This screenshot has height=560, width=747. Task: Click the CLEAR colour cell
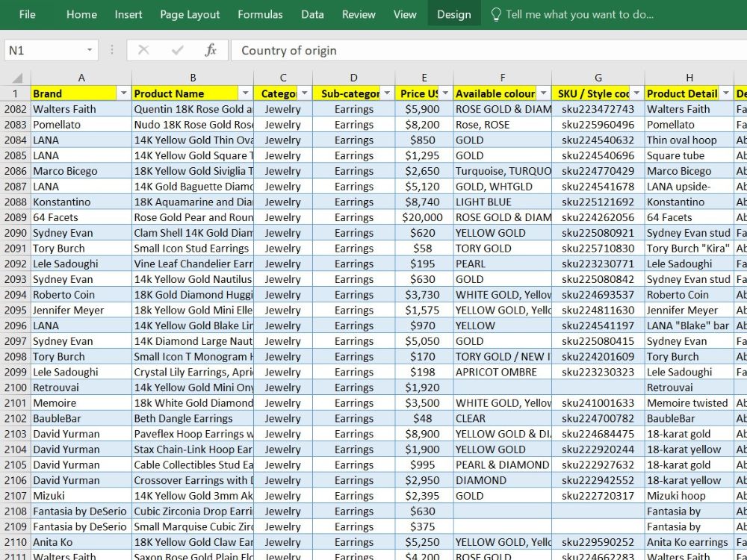click(x=503, y=418)
